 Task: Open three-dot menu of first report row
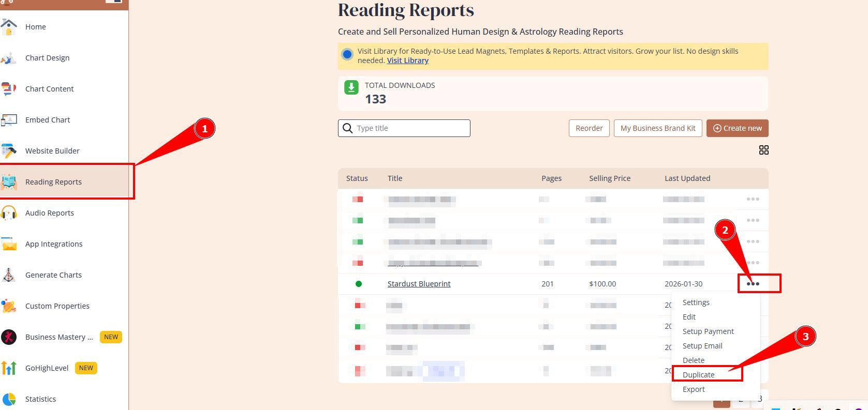click(753, 199)
